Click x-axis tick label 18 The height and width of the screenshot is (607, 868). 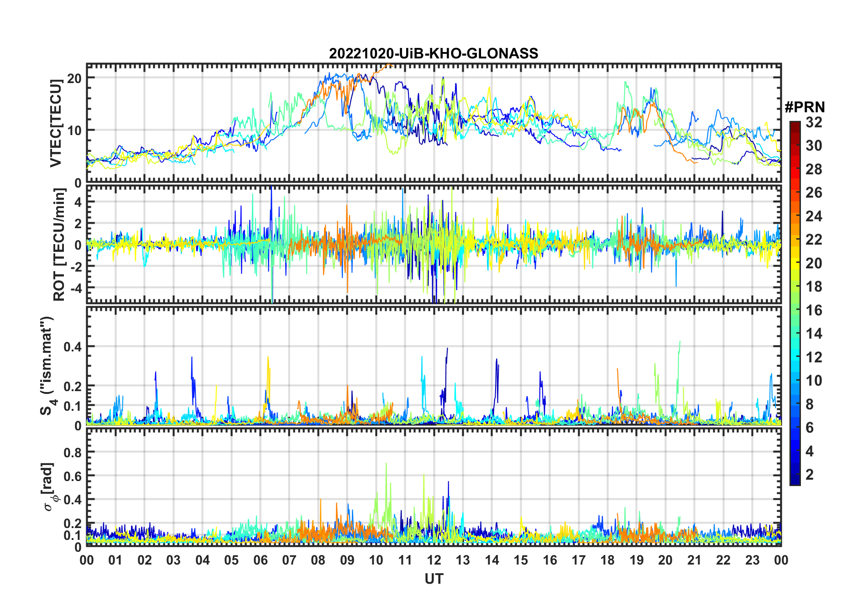pos(607,560)
